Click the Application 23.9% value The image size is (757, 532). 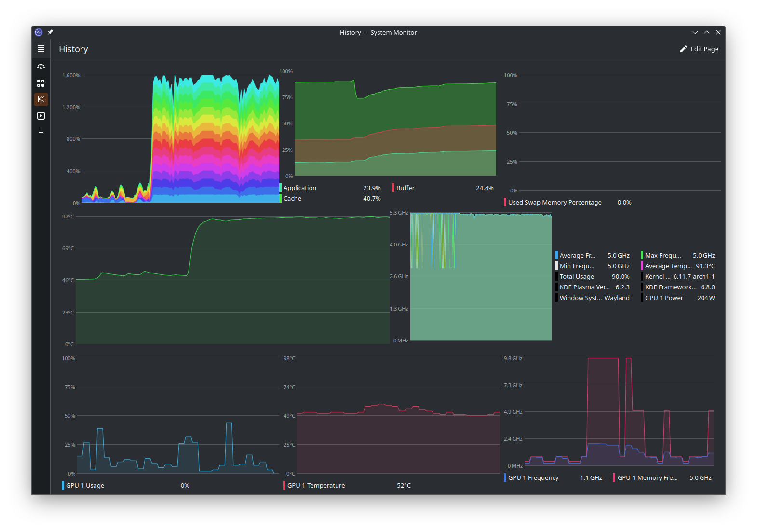coord(372,188)
